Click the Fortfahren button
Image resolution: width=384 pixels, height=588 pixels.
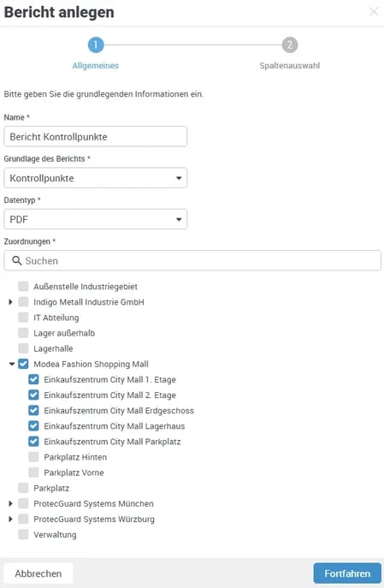tap(347, 573)
